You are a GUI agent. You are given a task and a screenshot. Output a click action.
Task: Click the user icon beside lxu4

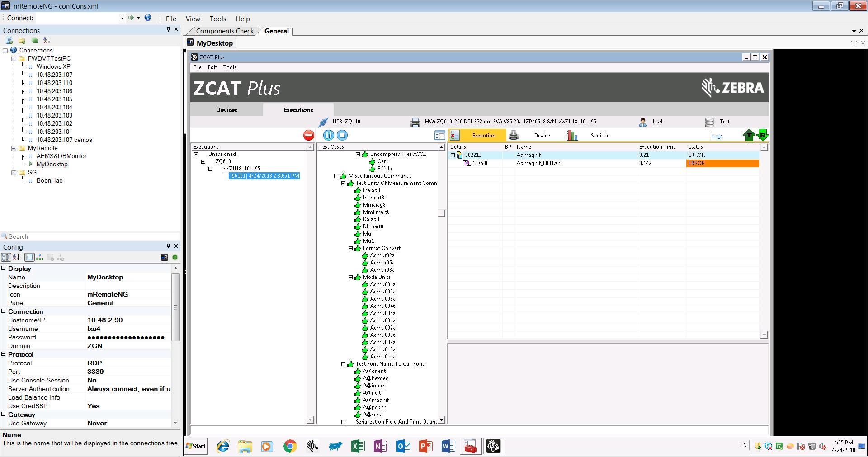coord(643,122)
